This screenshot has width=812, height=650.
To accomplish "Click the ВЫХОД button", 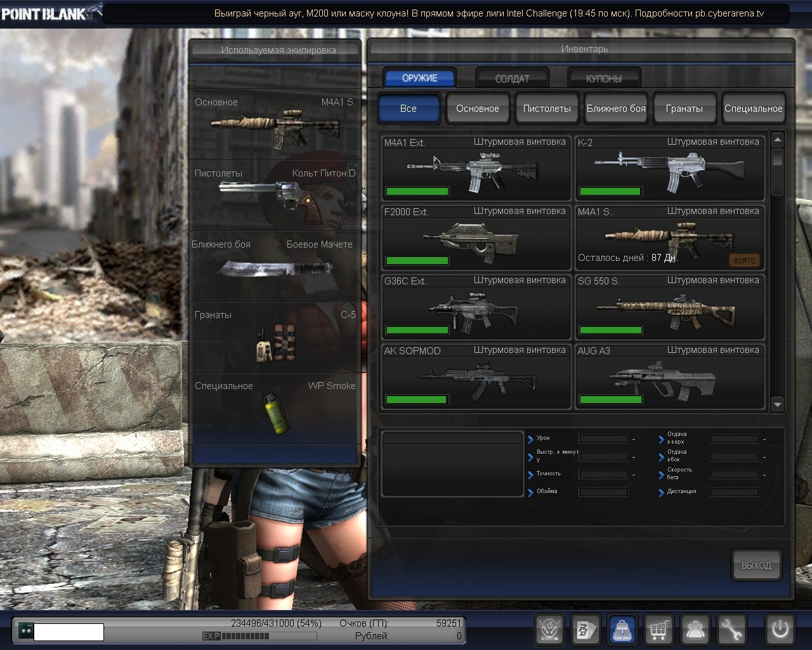I will click(756, 565).
